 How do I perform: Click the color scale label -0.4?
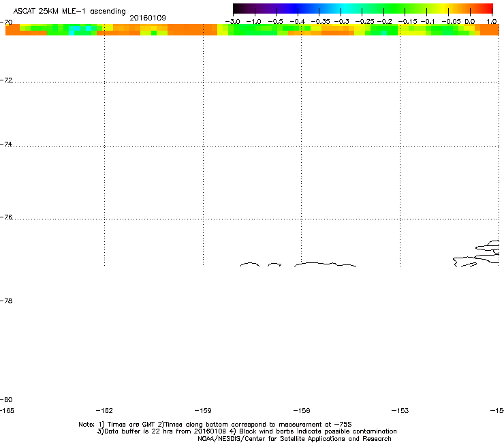(298, 22)
